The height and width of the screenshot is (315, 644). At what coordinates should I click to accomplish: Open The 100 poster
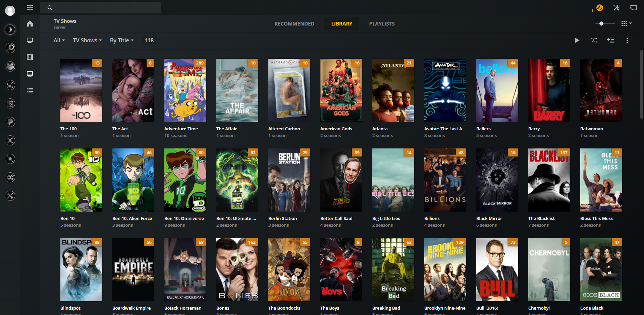coord(81,90)
